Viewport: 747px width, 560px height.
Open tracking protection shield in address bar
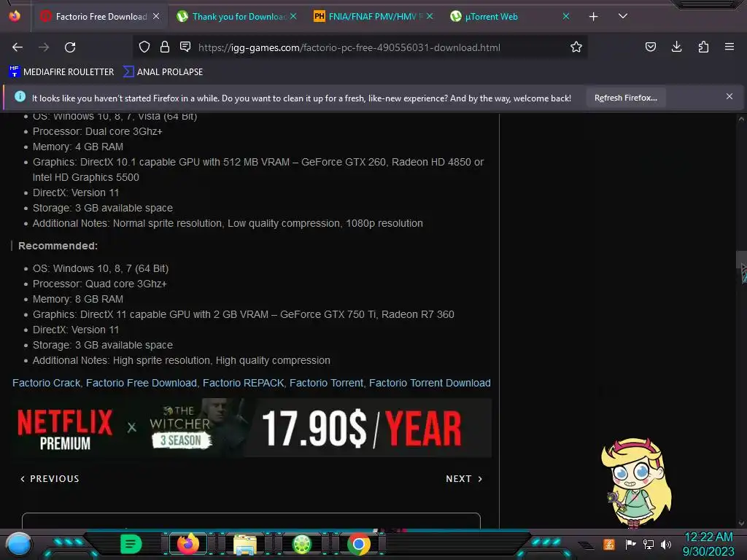point(144,47)
